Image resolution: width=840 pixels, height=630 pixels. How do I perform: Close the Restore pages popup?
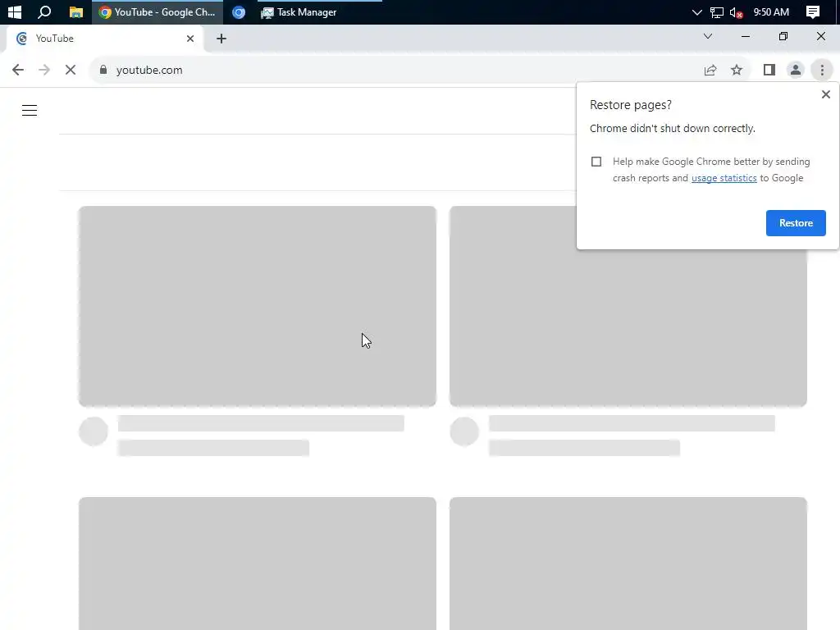(x=825, y=94)
